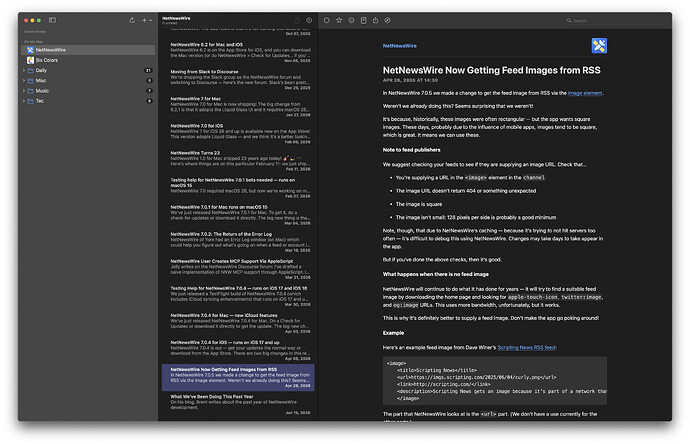
Task: Select the Misc folder icon
Action: (x=30, y=81)
